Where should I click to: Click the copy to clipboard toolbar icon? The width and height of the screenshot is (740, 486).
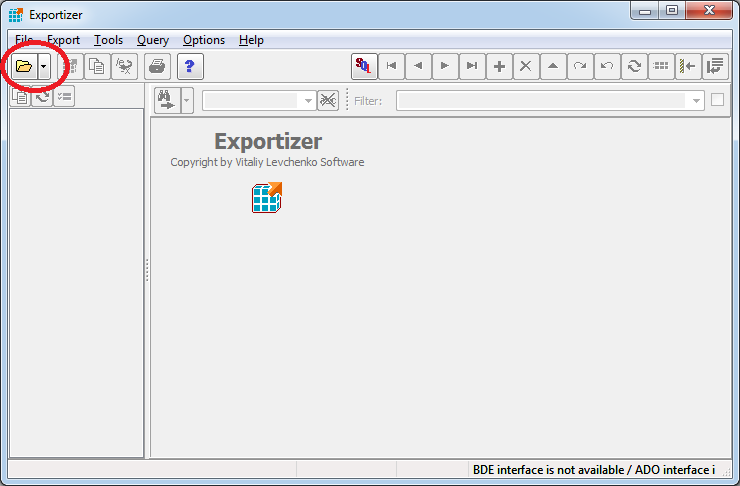click(x=97, y=67)
